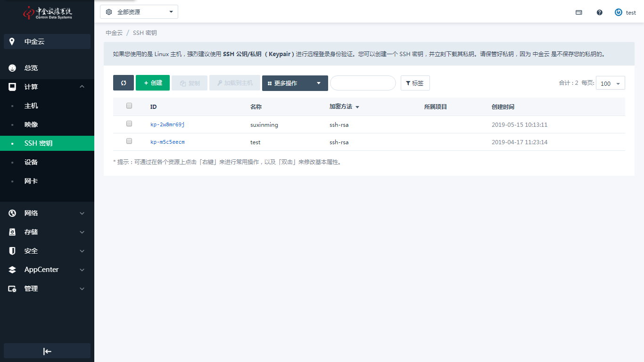
Task: Open the kp-2w8mr69j key link
Action: [x=167, y=124]
